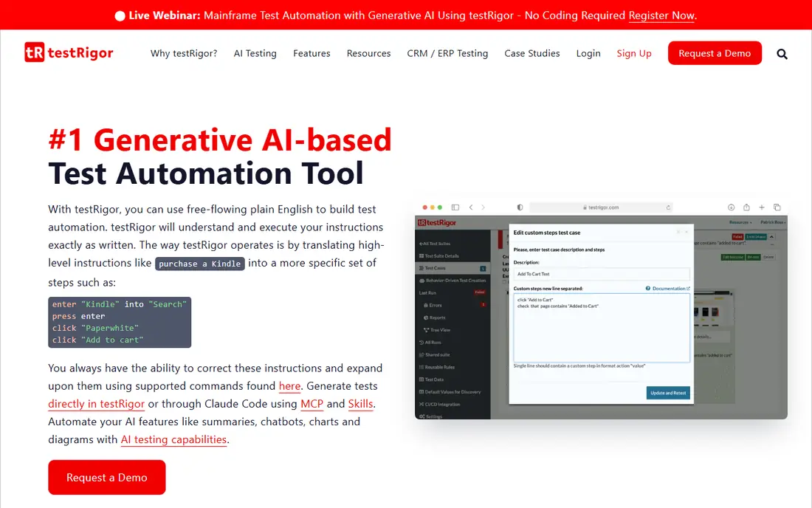
Task: Open the AI testing capabilities link
Action: [x=173, y=439]
